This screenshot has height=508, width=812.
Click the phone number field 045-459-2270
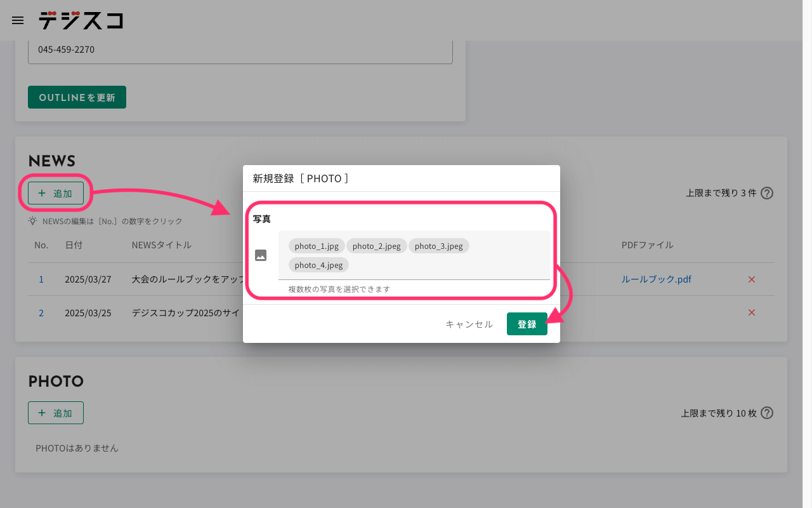(240, 50)
